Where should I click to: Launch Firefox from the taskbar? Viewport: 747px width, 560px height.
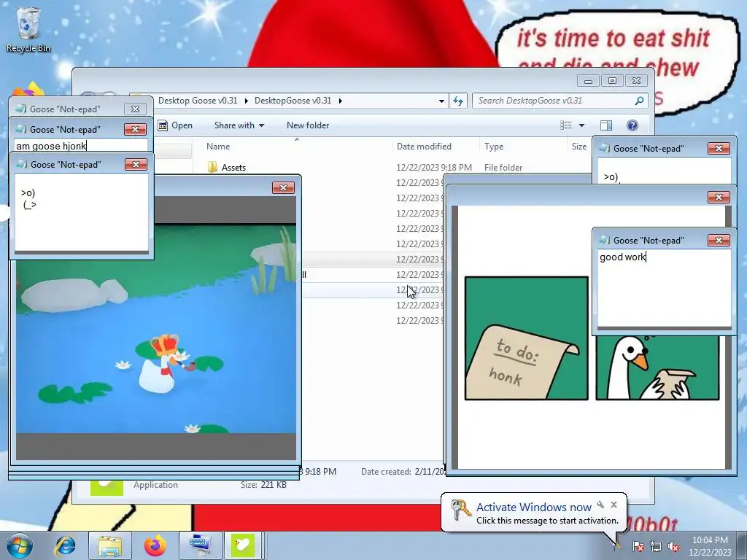click(x=155, y=545)
